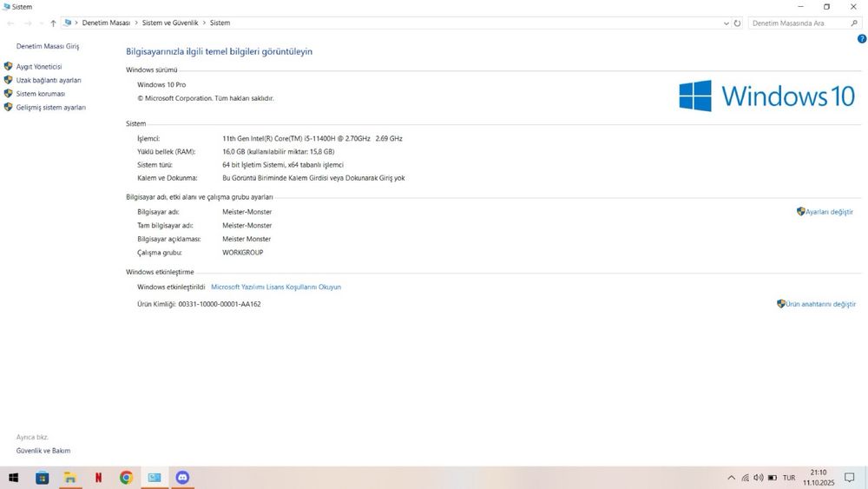Select Denetim Masası breadcrumb

point(106,23)
